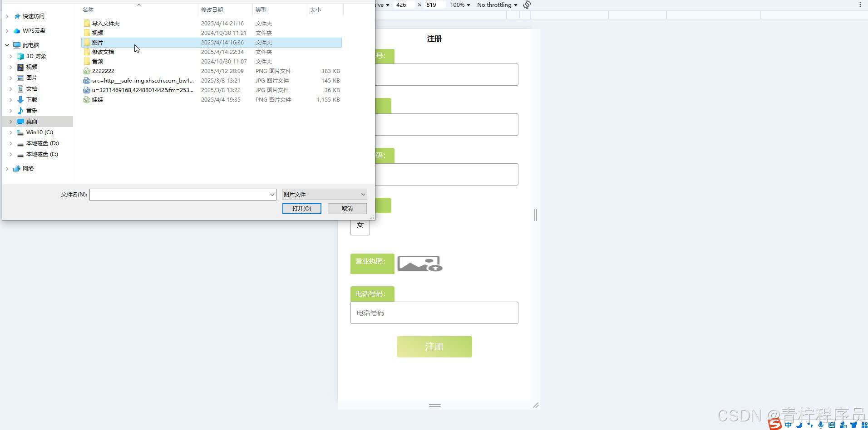Click the 打开(O) button
Image resolution: width=868 pixels, height=430 pixels.
tap(301, 209)
